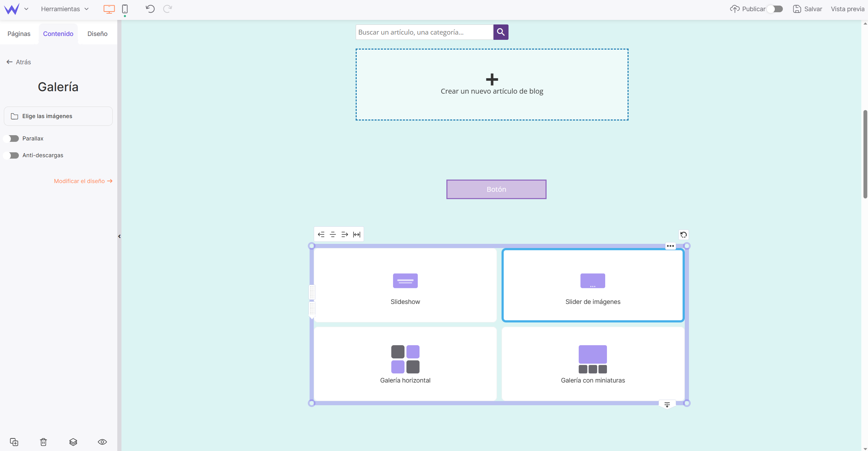Viewport: 868px width, 451px height.
Task: Click the Botón button
Action: tap(496, 189)
